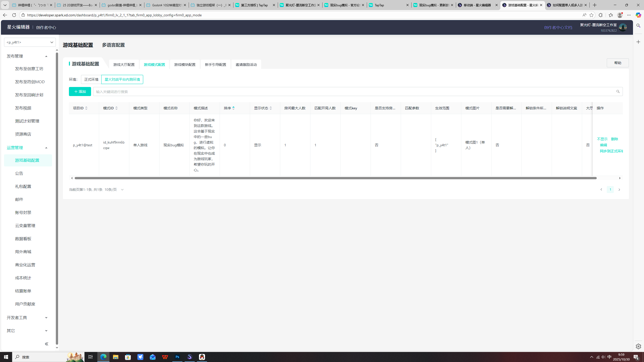Viewport: 644px width, 362px height.
Task: Click the user avatar in top header
Action: tap(623, 27)
